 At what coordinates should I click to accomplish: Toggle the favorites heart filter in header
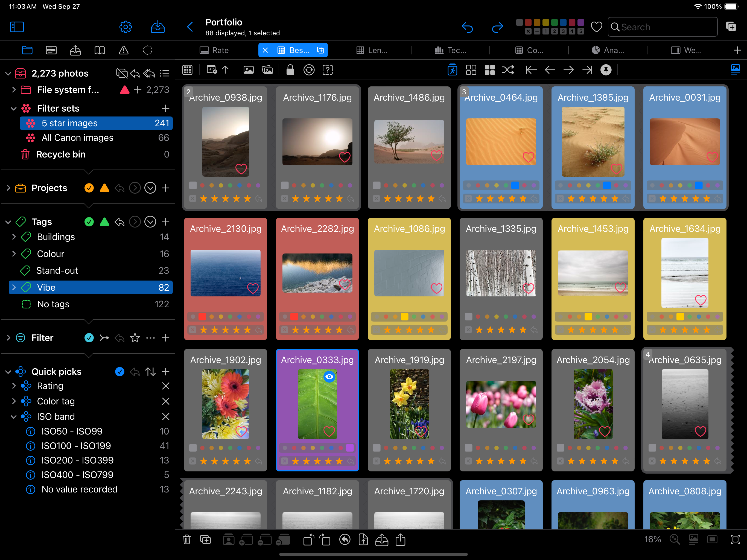coord(596,27)
